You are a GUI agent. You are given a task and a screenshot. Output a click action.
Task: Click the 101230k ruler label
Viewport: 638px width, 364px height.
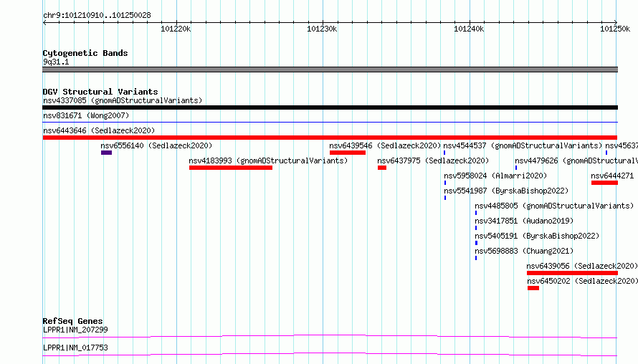pos(322,29)
